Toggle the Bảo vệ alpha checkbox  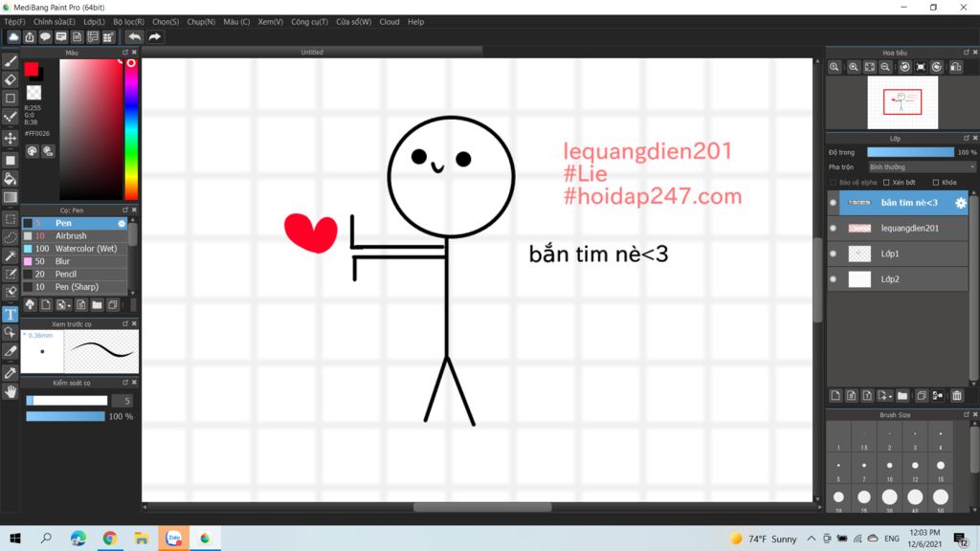[834, 183]
